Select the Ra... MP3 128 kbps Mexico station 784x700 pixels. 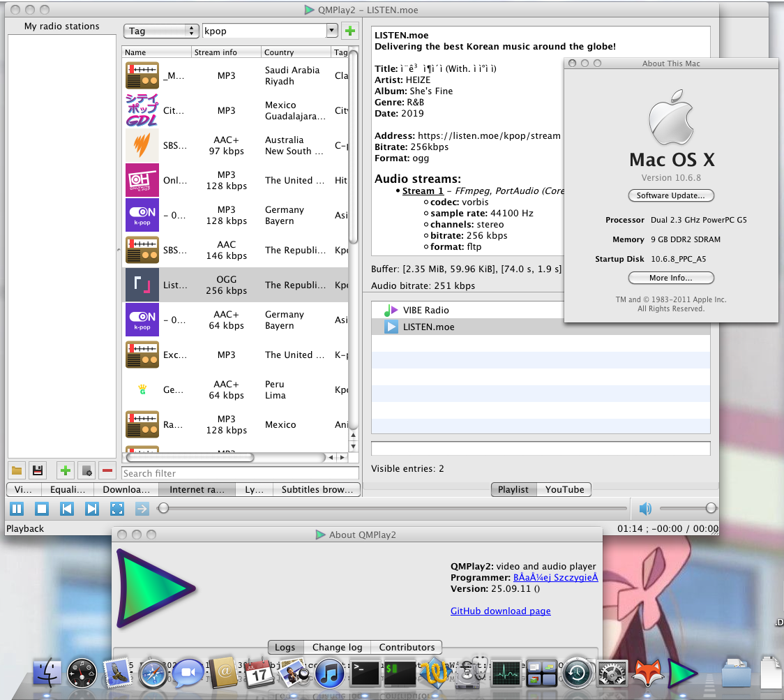pyautogui.click(x=235, y=425)
